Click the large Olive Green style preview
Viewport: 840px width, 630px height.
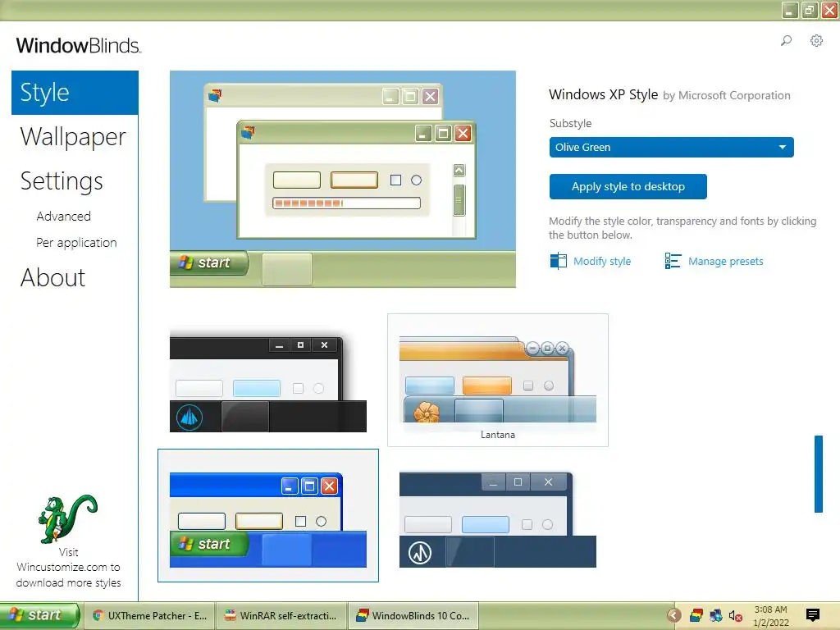click(343, 179)
